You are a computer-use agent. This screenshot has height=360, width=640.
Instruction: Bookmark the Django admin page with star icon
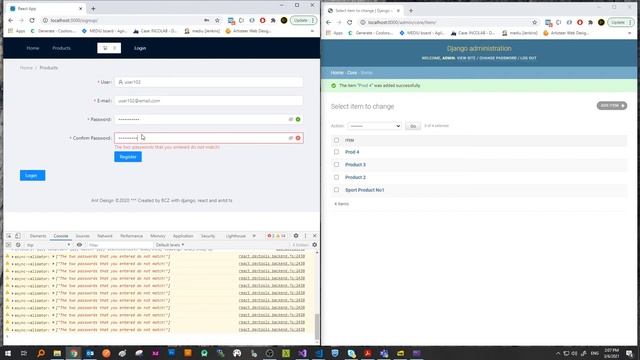pos(534,22)
